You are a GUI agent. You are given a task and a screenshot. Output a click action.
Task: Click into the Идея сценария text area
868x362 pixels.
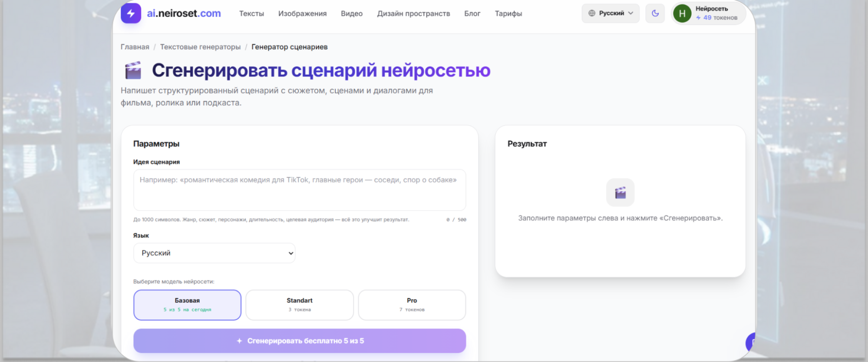[300, 190]
